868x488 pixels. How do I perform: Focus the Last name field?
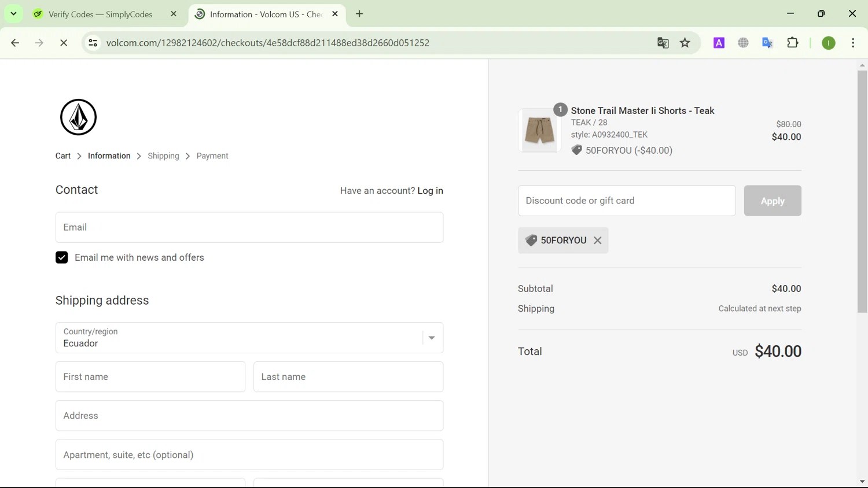tap(348, 377)
